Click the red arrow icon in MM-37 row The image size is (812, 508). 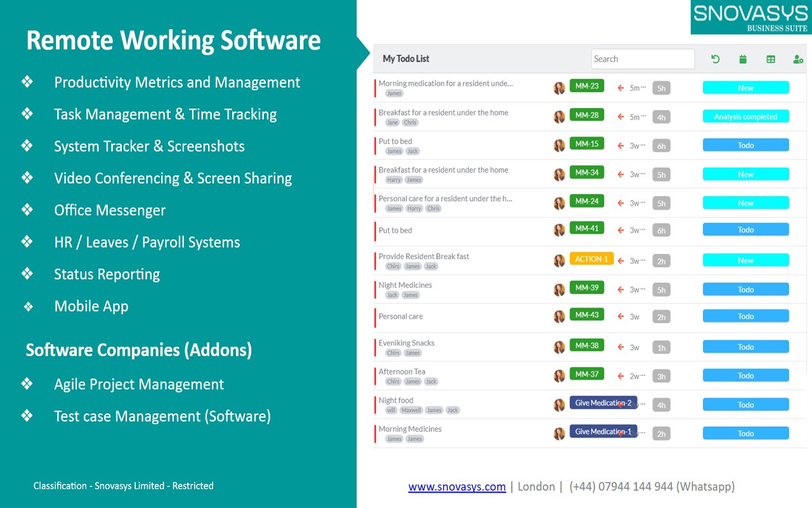pyautogui.click(x=621, y=376)
